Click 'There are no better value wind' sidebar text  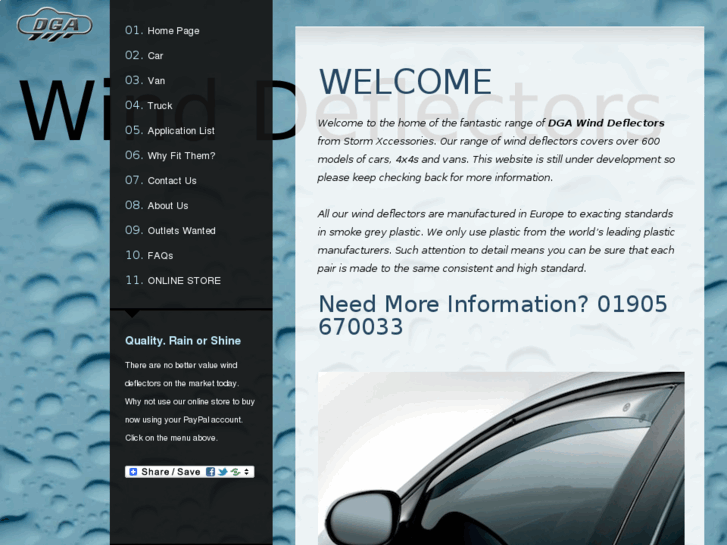point(181,365)
